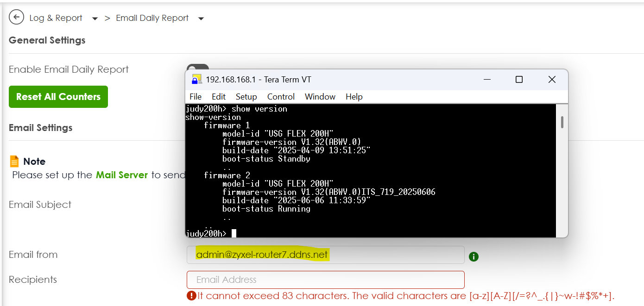Click the Tera Term title bar text
Viewport: 644px width, 306px height.
point(259,80)
